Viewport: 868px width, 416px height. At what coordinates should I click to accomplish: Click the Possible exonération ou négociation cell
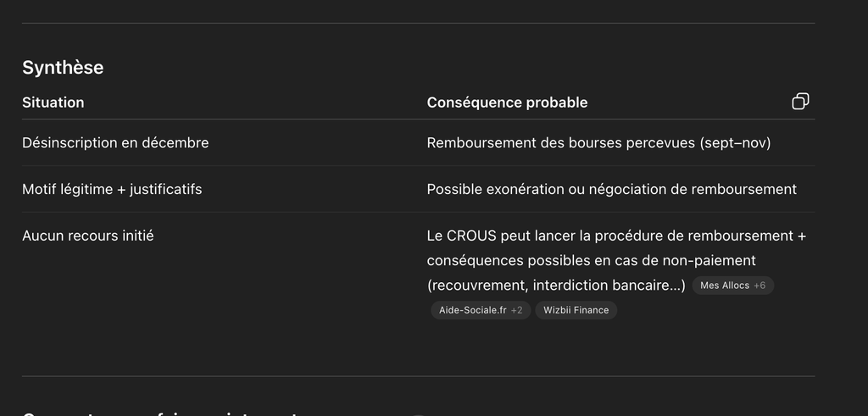pyautogui.click(x=612, y=189)
